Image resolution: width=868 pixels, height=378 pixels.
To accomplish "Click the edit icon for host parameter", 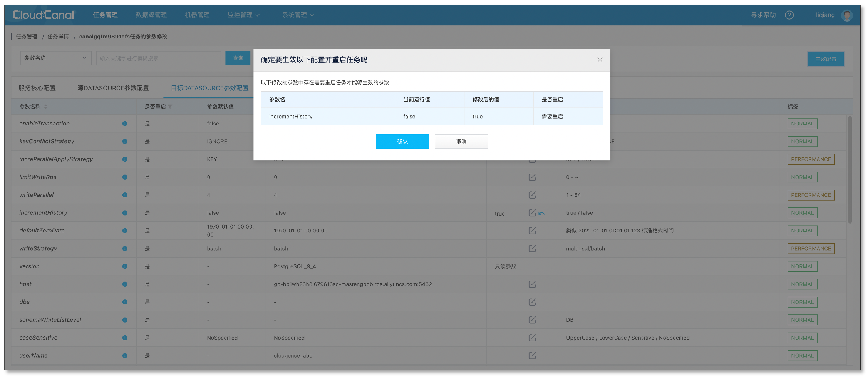I will pyautogui.click(x=532, y=284).
